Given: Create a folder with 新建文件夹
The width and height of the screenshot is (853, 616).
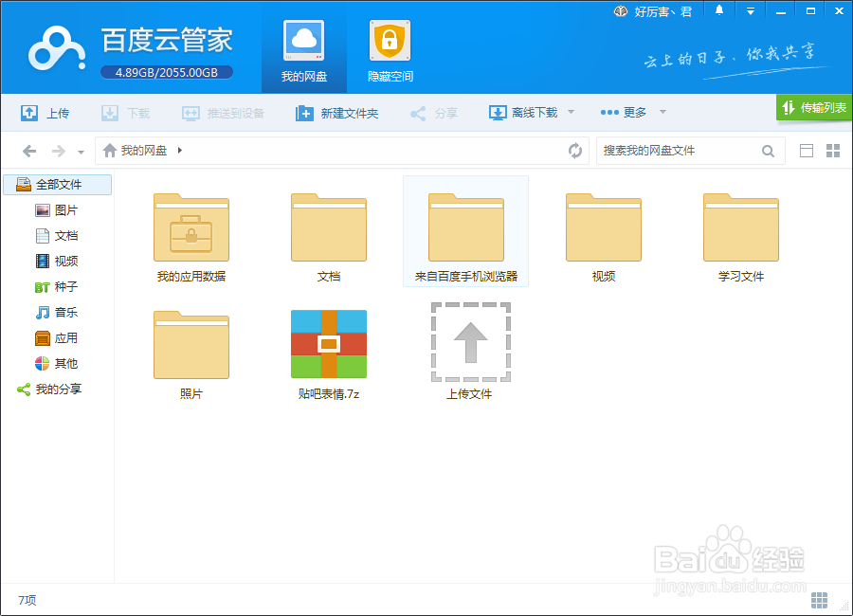Looking at the screenshot, I should click(x=336, y=113).
